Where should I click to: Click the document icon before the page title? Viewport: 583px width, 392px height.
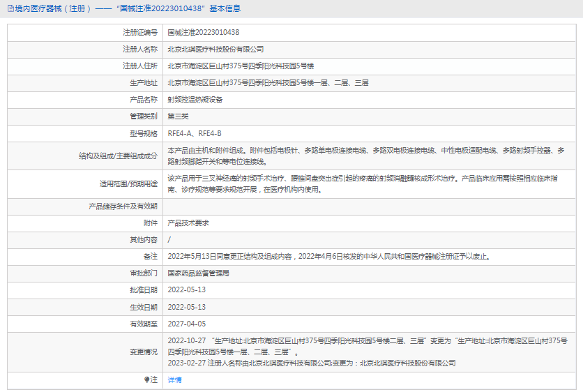tap(9, 9)
